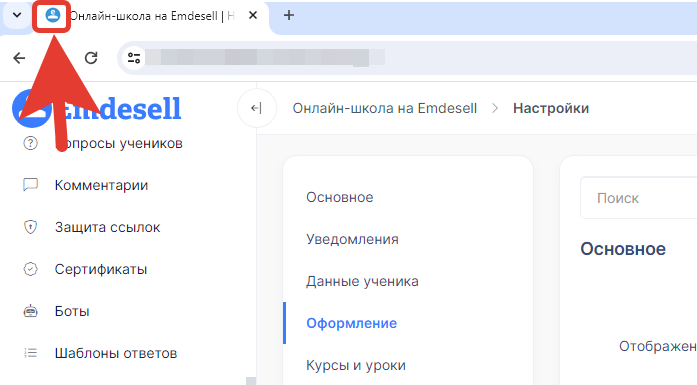Viewport: 697px width, 385px height.
Task: Click the Онлайн-школа на Emdesell breadcrumb link
Action: 385,108
